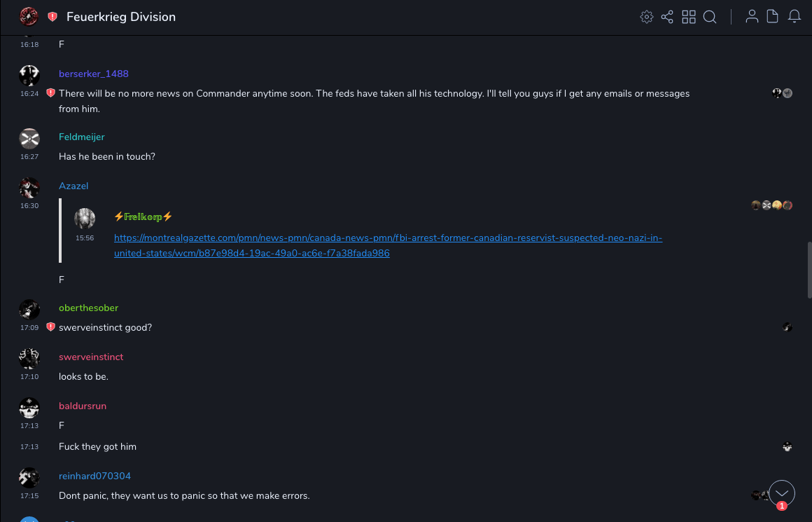This screenshot has height=522, width=812.
Task: Open channel settings gear icon
Action: coord(646,17)
